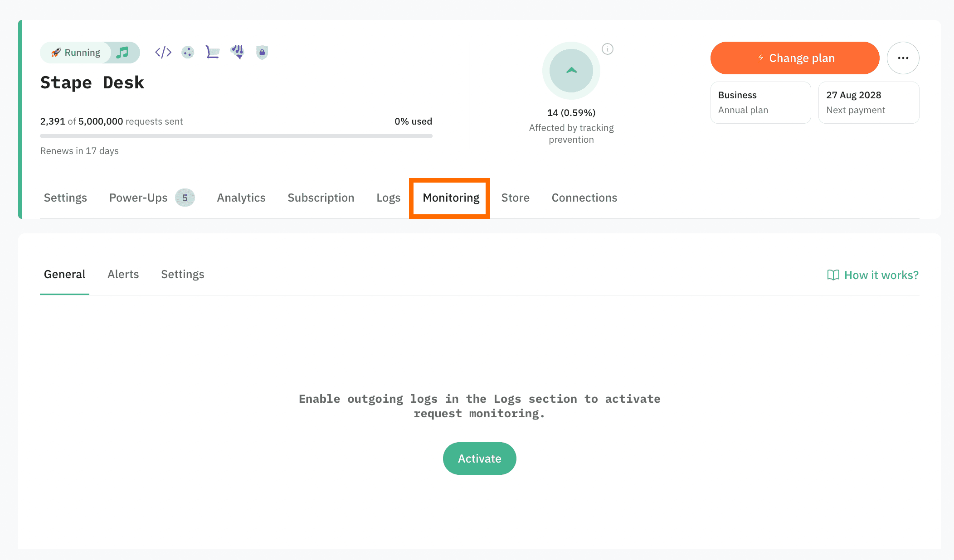Switch to the Alerts sub-tab
Image resolution: width=954 pixels, height=560 pixels.
[123, 274]
